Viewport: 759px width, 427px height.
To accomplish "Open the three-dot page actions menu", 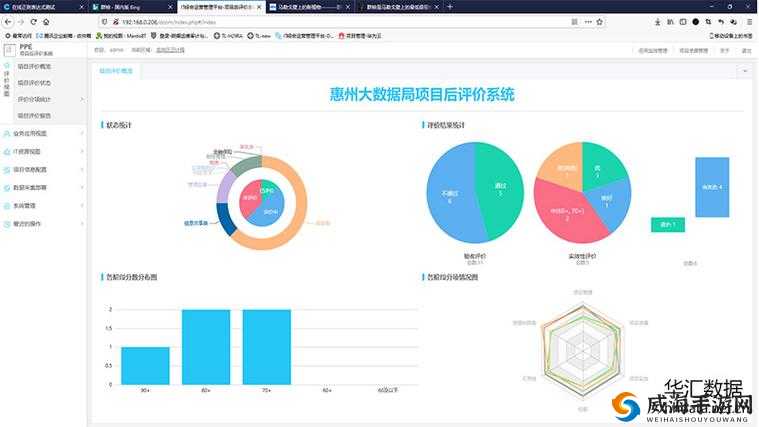I will pyautogui.click(x=588, y=22).
